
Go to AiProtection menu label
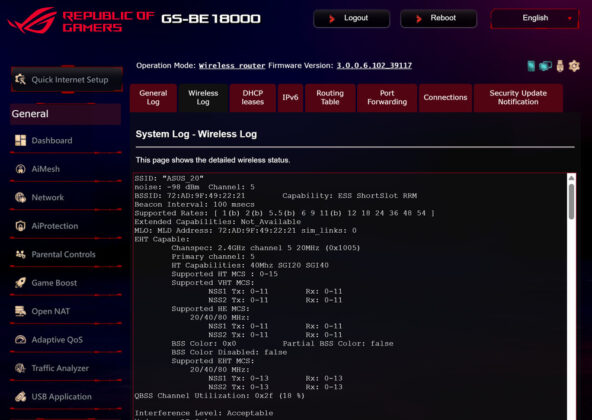[x=55, y=226]
